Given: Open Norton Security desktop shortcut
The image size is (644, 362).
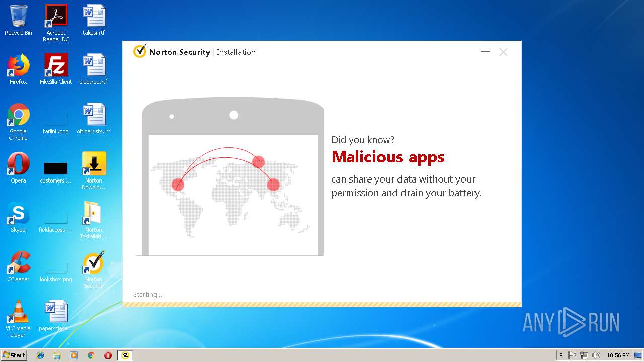Looking at the screenshot, I should pos(94,269).
